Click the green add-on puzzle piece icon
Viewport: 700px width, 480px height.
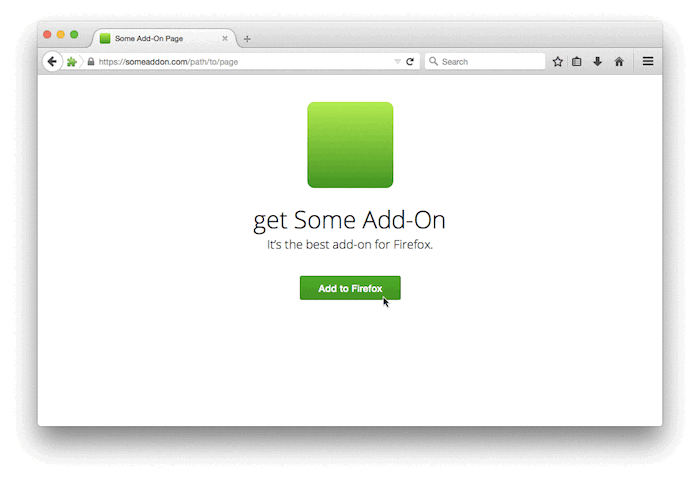click(71, 62)
